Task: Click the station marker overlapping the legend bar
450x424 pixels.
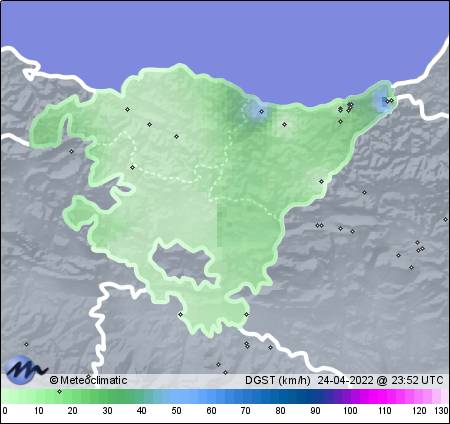Action: pyautogui.click(x=59, y=391)
